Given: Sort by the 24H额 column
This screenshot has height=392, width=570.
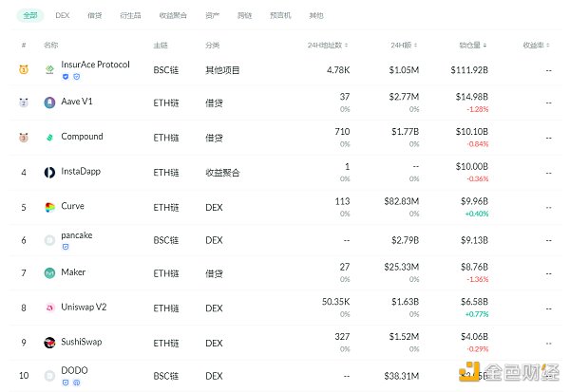Looking at the screenshot, I should pos(405,45).
